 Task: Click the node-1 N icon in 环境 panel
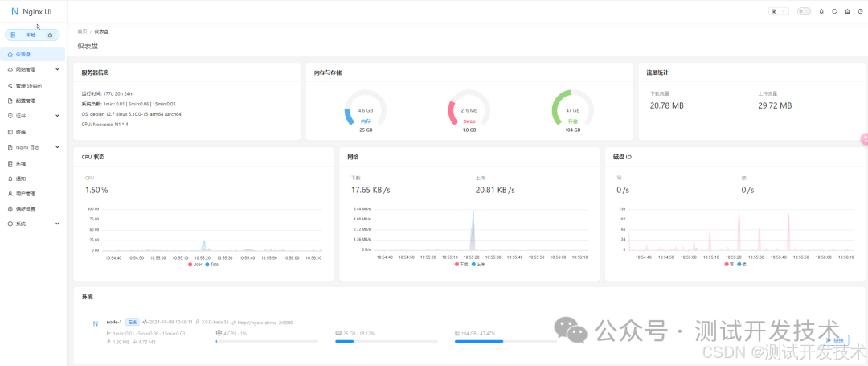tap(95, 323)
